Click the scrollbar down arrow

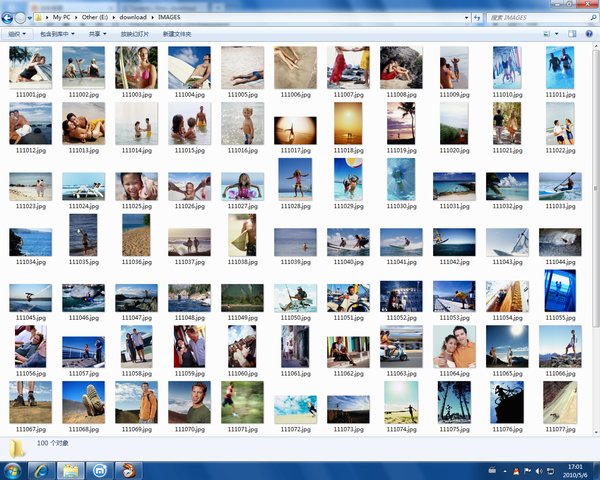595,432
